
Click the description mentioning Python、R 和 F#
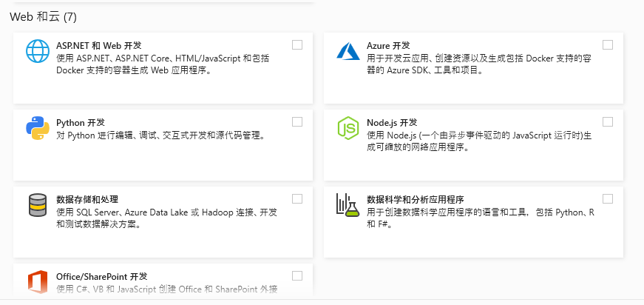coord(481,218)
